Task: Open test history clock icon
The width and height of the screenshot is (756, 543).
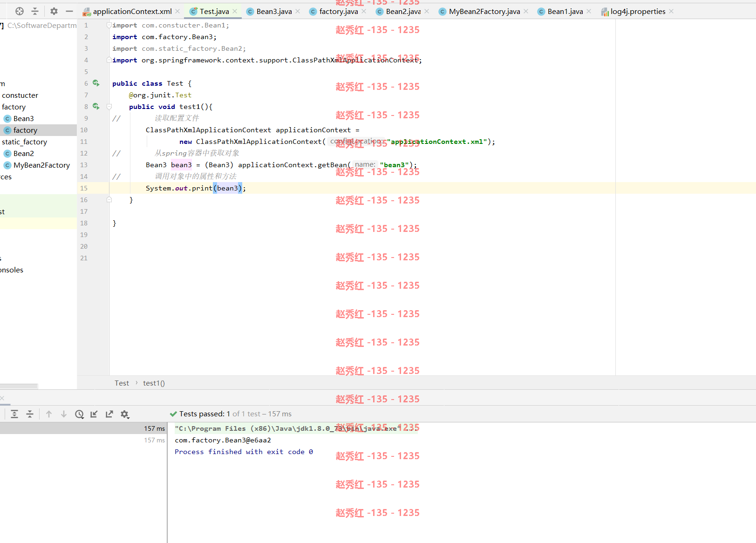Action: pos(79,414)
